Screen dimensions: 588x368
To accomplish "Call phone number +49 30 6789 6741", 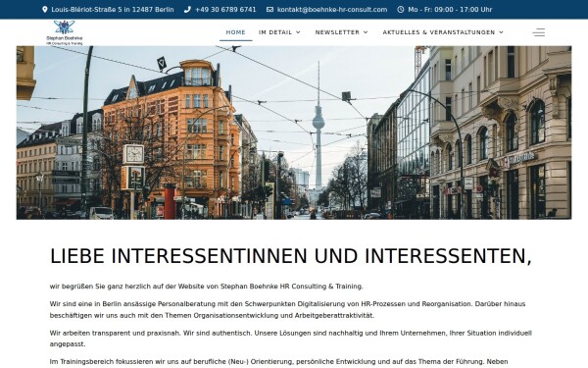I will [225, 10].
